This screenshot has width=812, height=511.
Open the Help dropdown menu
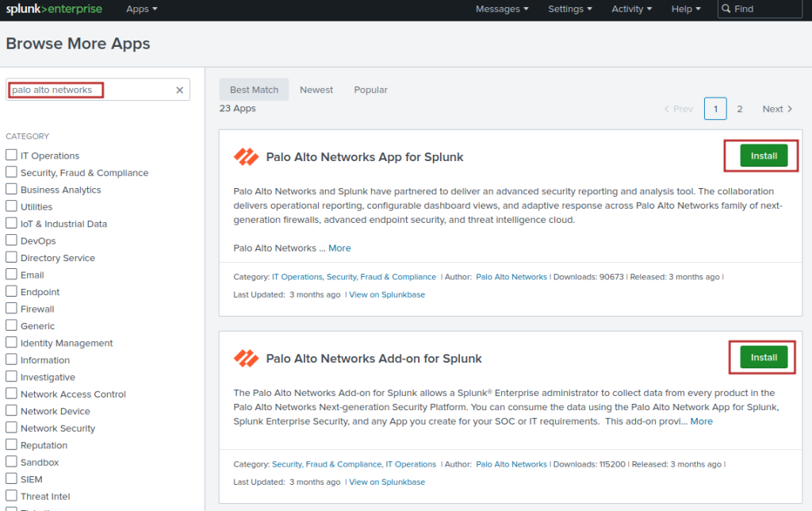686,9
